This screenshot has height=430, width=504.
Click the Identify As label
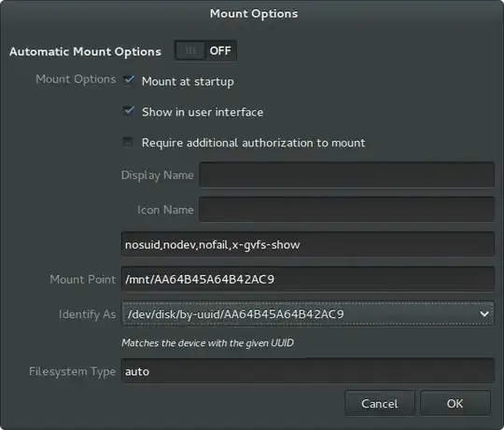(x=88, y=314)
